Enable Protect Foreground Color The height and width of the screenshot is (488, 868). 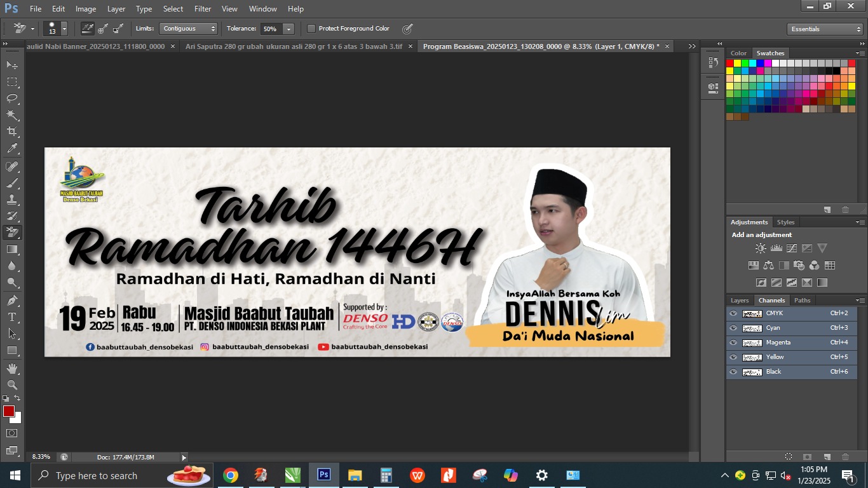(x=311, y=29)
